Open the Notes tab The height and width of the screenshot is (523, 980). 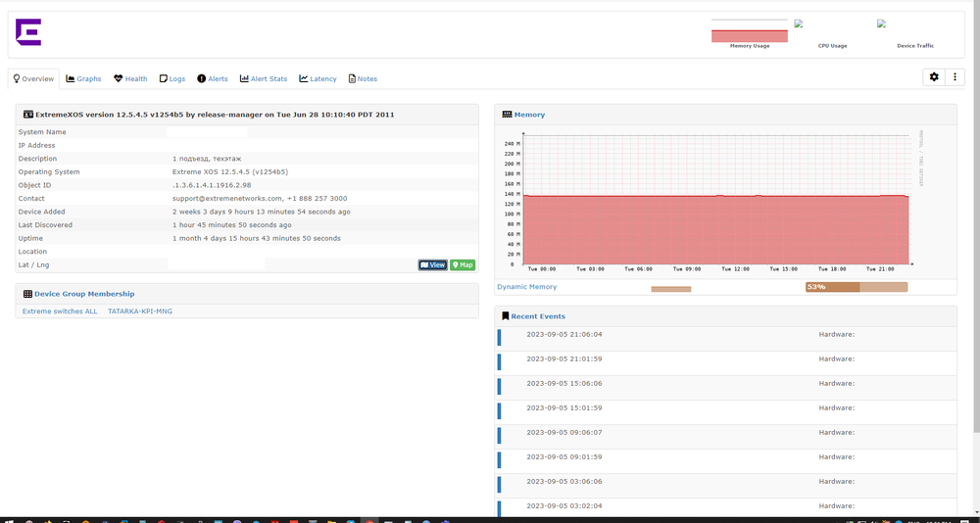pos(363,78)
